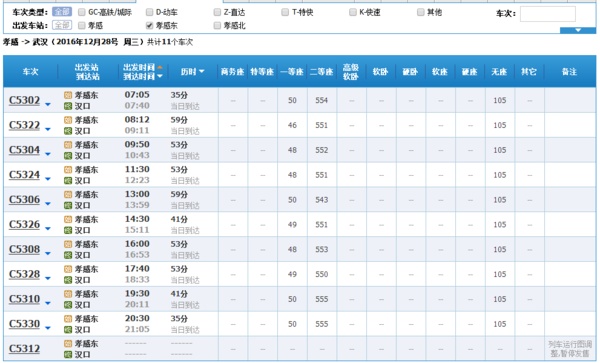Click the orange departure icon for C5310
Image resolution: width=600 pixels, height=363 pixels.
click(x=68, y=294)
